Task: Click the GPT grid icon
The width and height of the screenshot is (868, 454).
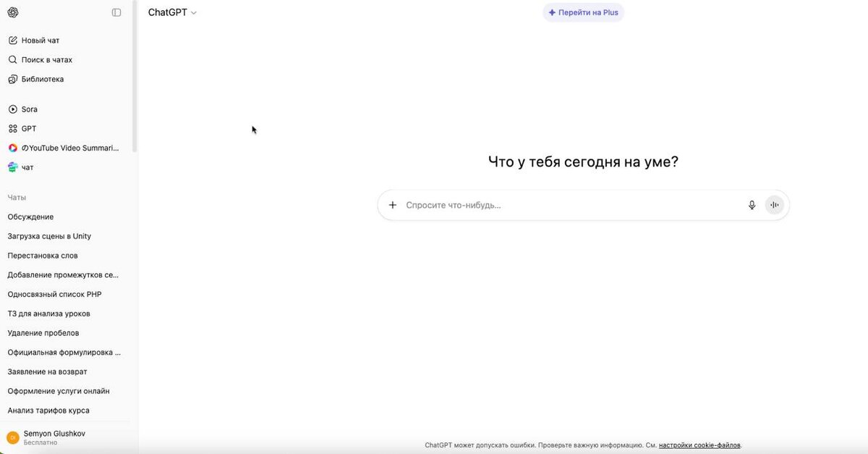Action: click(x=12, y=129)
